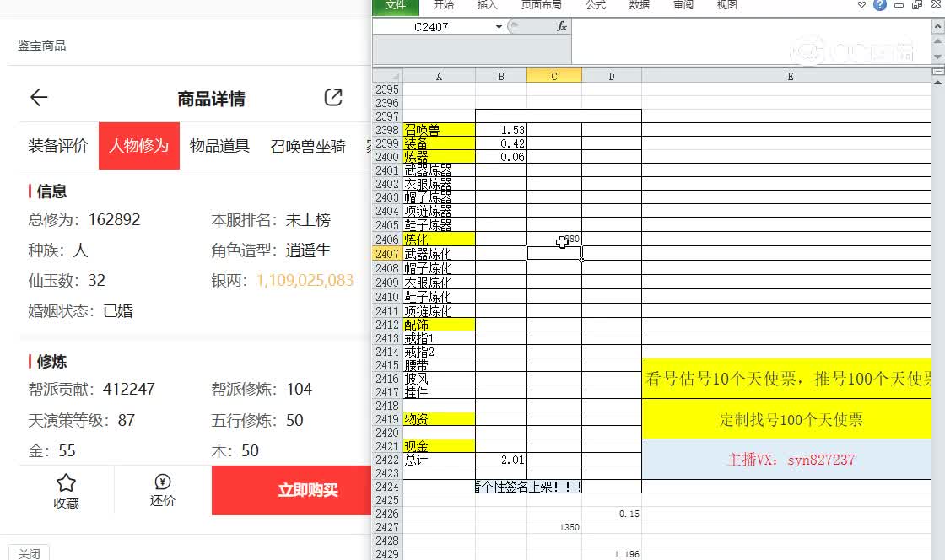Click the back arrow on 商品详情 page
This screenshot has width=945, height=560.
point(39,97)
